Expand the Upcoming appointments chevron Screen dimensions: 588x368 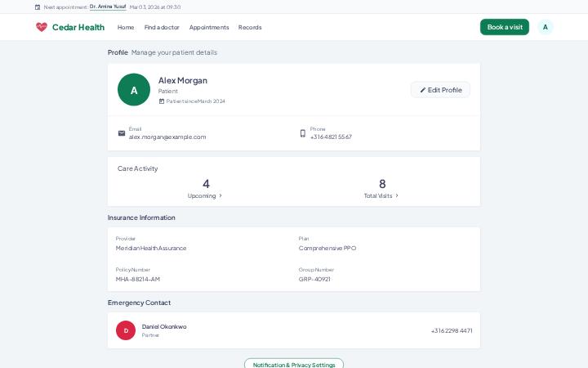220,195
